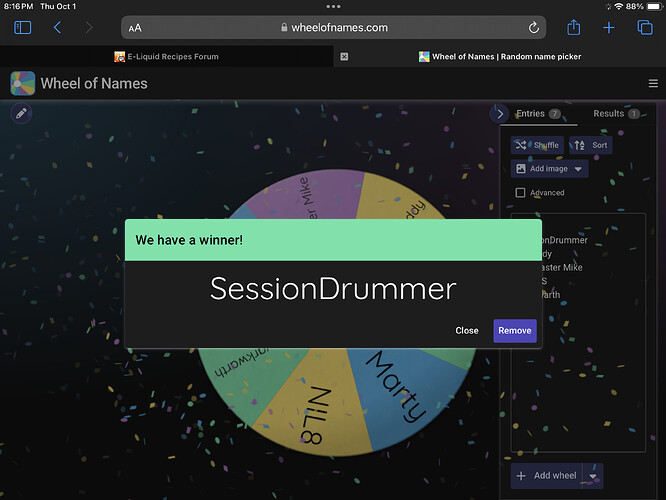
Task: Add a new tab with plus icon
Action: pyautogui.click(x=609, y=28)
